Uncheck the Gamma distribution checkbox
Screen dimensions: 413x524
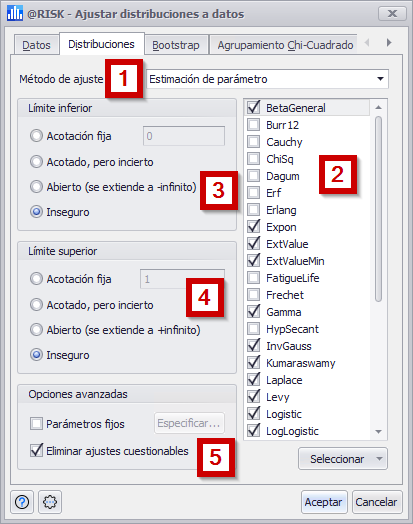pos(253,311)
